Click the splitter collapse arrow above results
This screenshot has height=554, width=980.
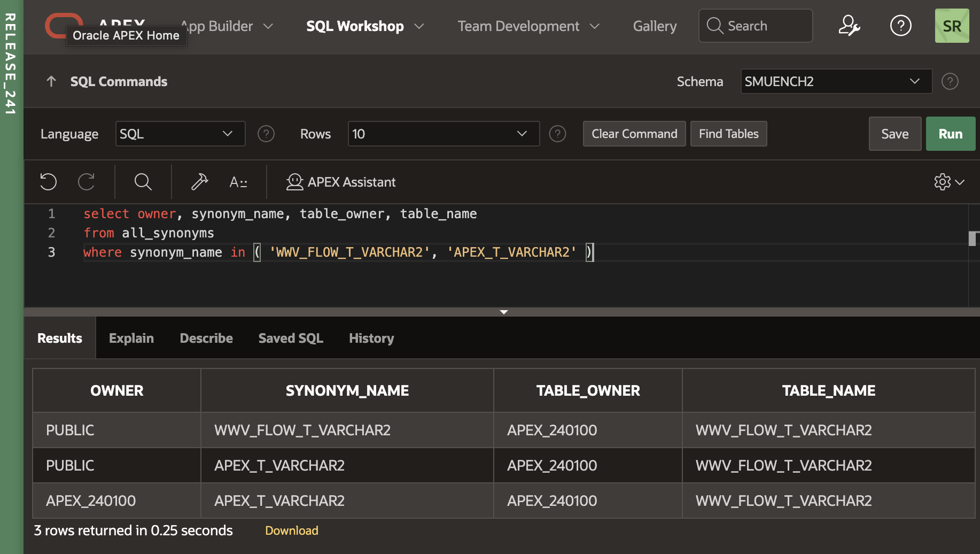pyautogui.click(x=503, y=312)
